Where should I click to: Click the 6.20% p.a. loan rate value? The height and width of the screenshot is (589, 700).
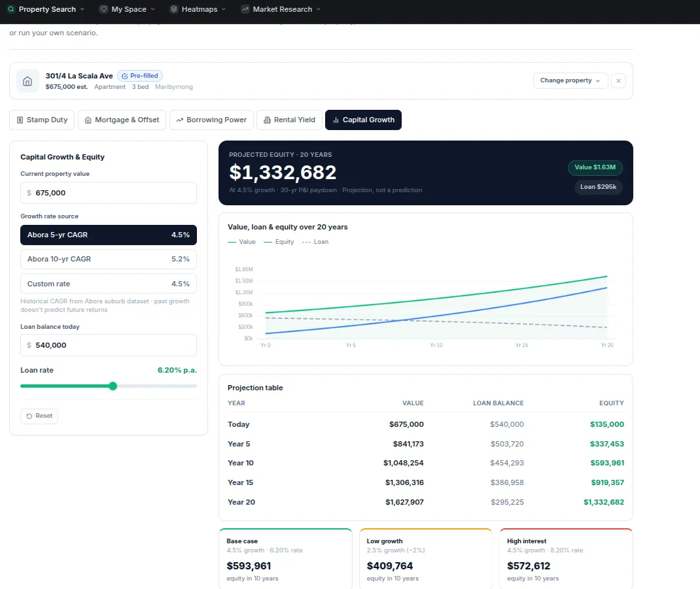coord(177,371)
